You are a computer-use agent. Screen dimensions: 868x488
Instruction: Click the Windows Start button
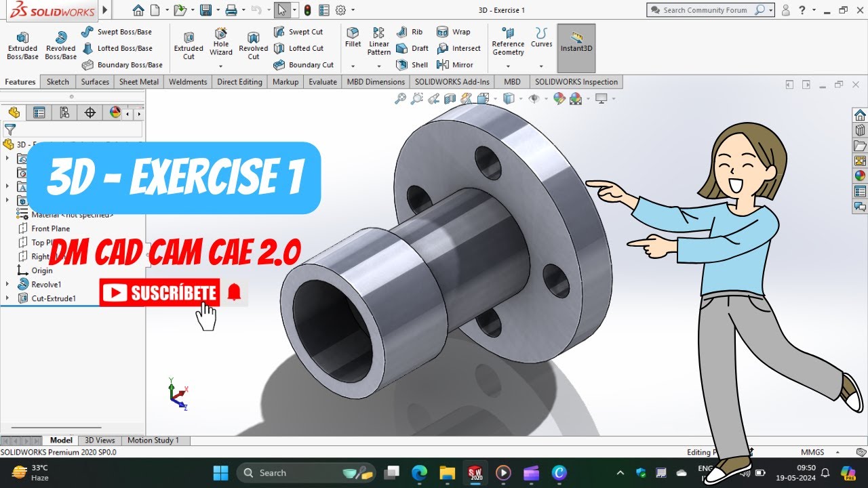pyautogui.click(x=221, y=472)
